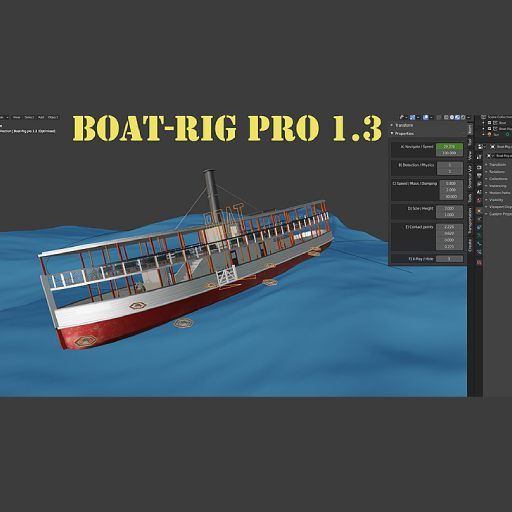Select the Sun object in the outliner

(x=496, y=134)
